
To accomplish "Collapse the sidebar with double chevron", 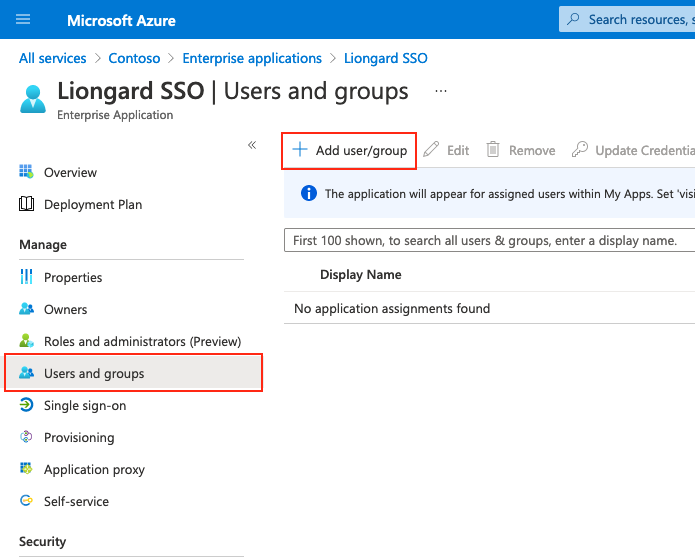I will (252, 145).
